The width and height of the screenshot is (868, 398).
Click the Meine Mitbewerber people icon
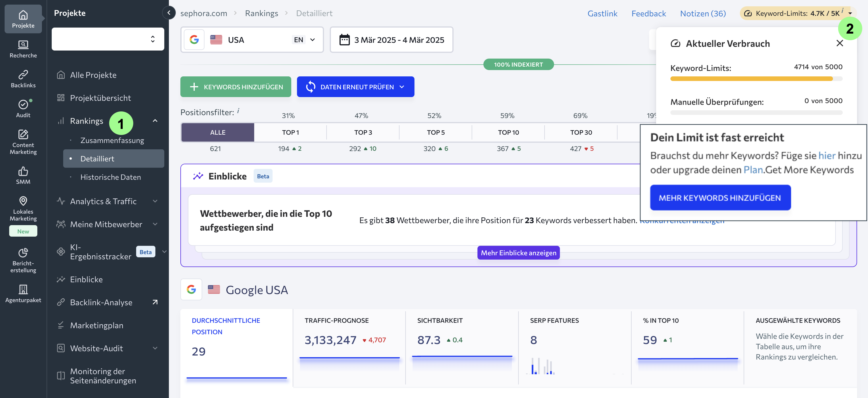(x=61, y=224)
